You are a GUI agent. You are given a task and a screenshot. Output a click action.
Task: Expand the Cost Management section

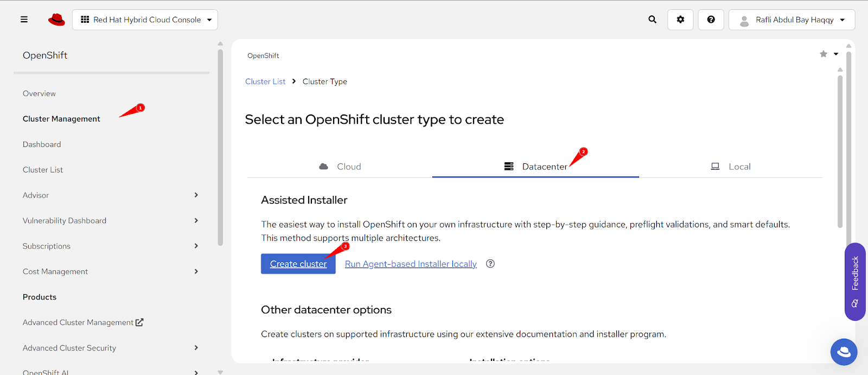point(196,271)
